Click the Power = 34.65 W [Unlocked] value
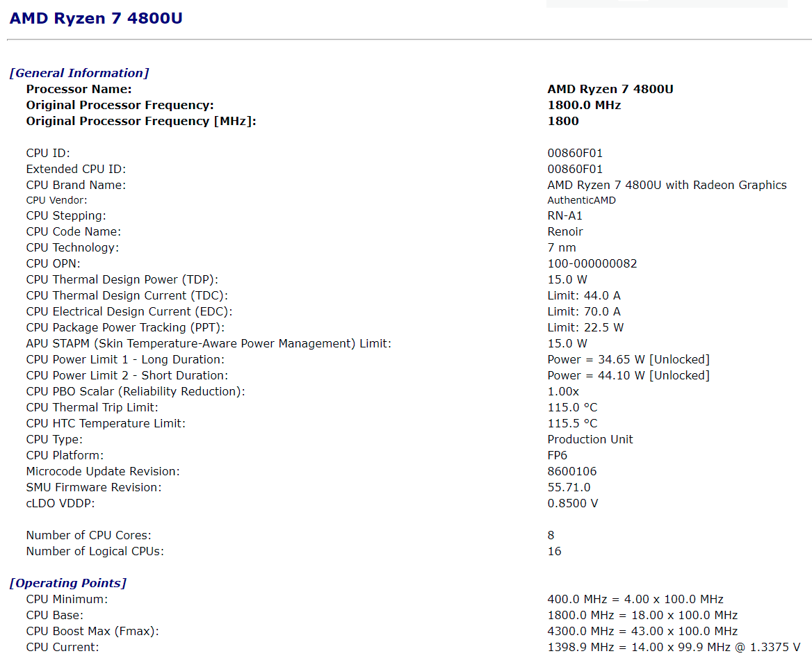 628,360
